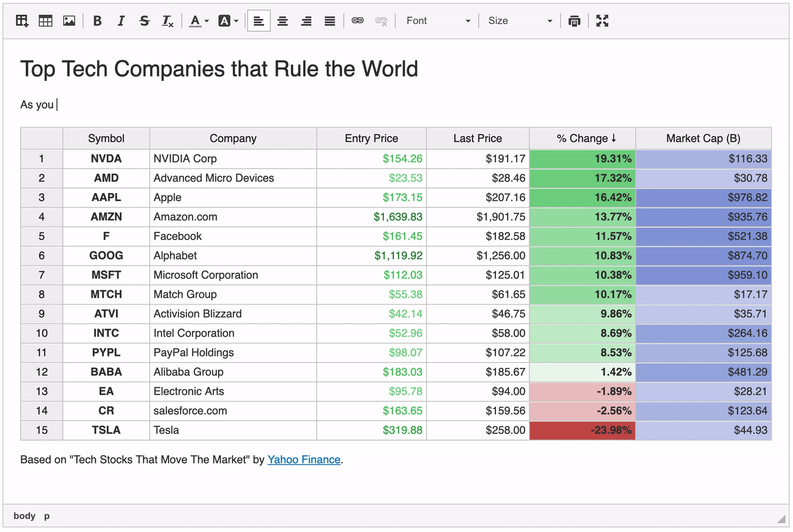The height and width of the screenshot is (532, 793).
Task: Open the Text Color dropdown
Action: click(x=199, y=21)
